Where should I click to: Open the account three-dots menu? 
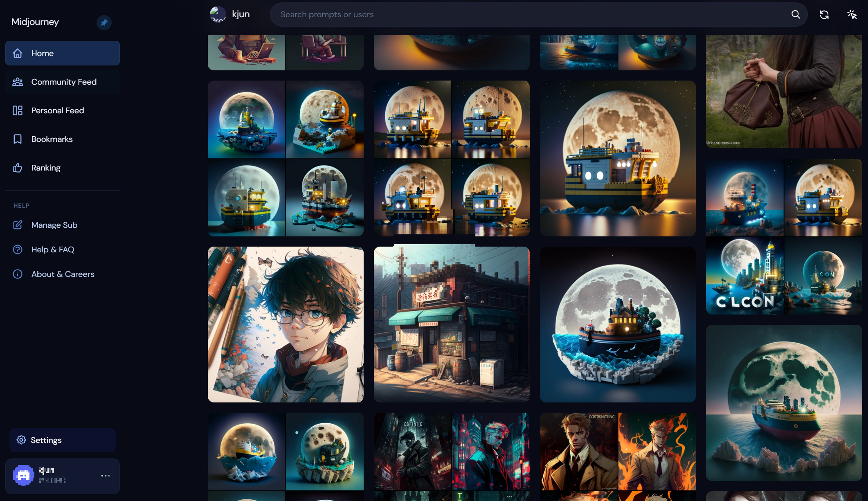click(x=105, y=476)
